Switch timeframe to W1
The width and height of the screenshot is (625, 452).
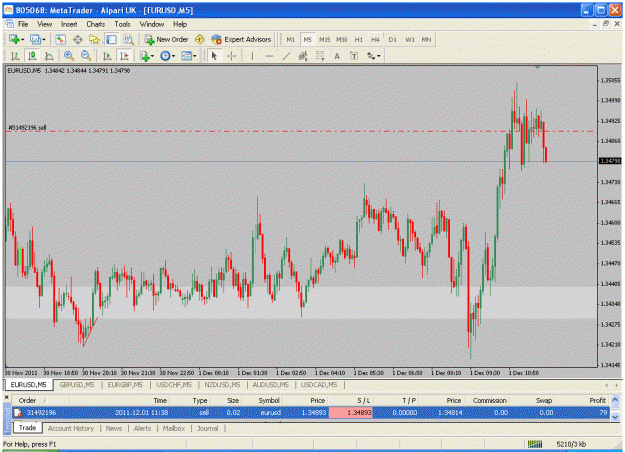(410, 40)
